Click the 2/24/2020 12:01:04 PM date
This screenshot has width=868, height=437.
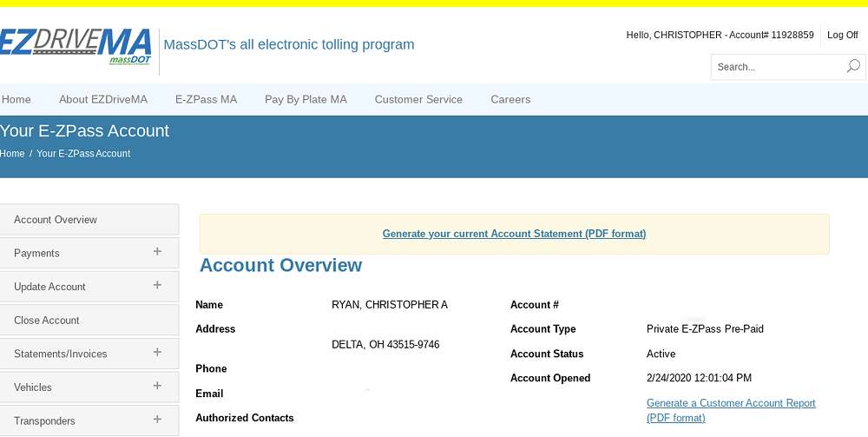699,378
